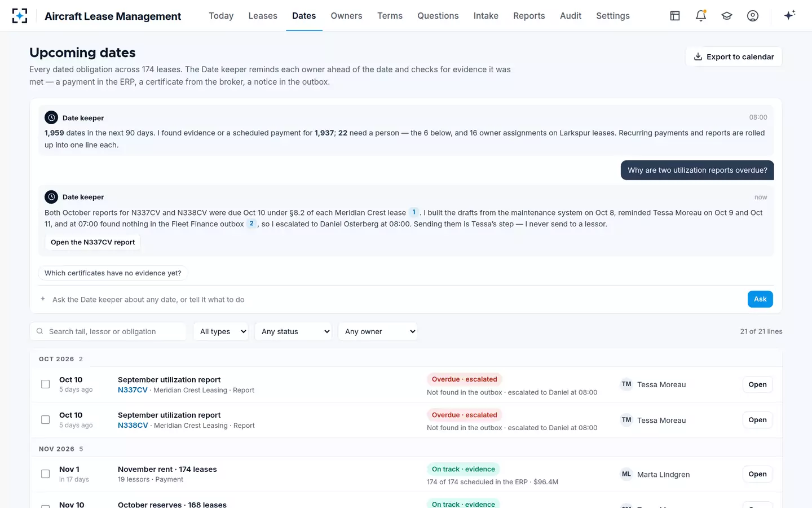
Task: Open the user account icon
Action: (753, 16)
